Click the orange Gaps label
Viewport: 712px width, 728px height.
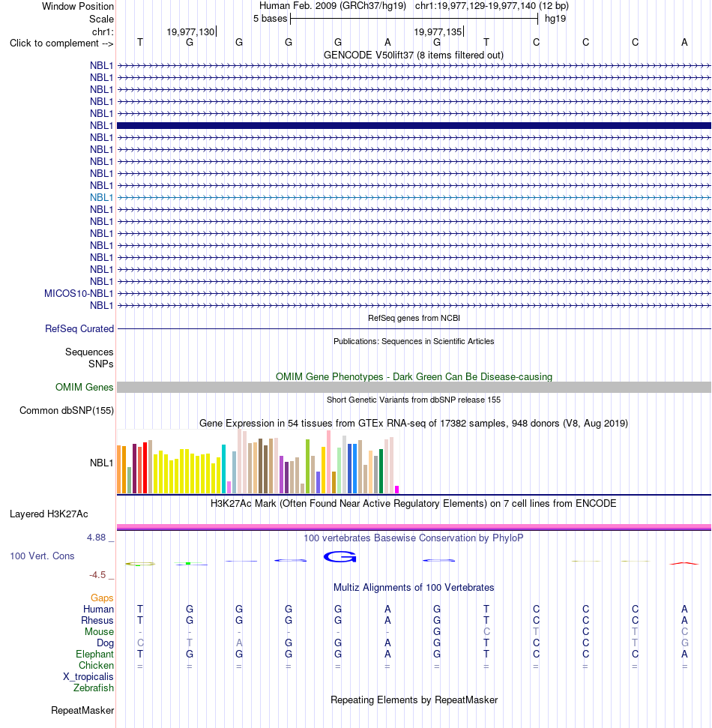[x=102, y=598]
